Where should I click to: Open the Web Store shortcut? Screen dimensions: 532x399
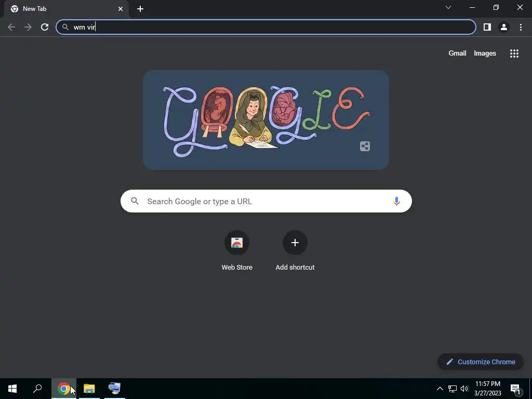[x=237, y=250]
